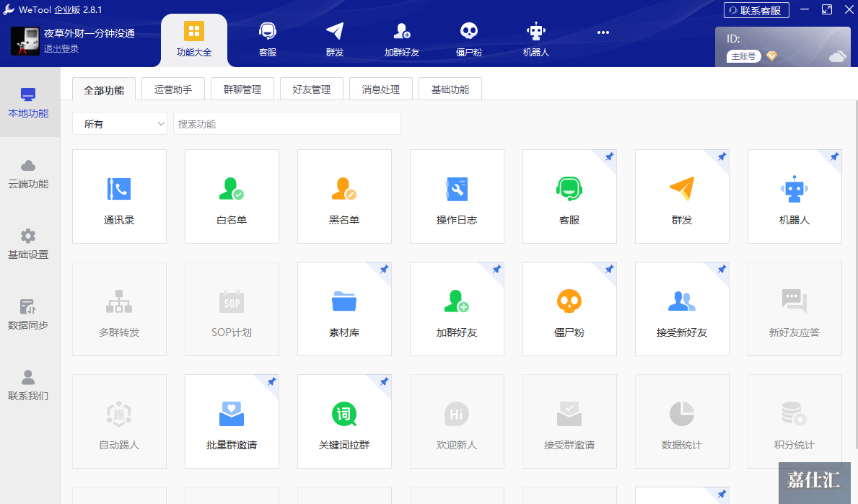Open 云端功能 in the left sidebar

28,174
